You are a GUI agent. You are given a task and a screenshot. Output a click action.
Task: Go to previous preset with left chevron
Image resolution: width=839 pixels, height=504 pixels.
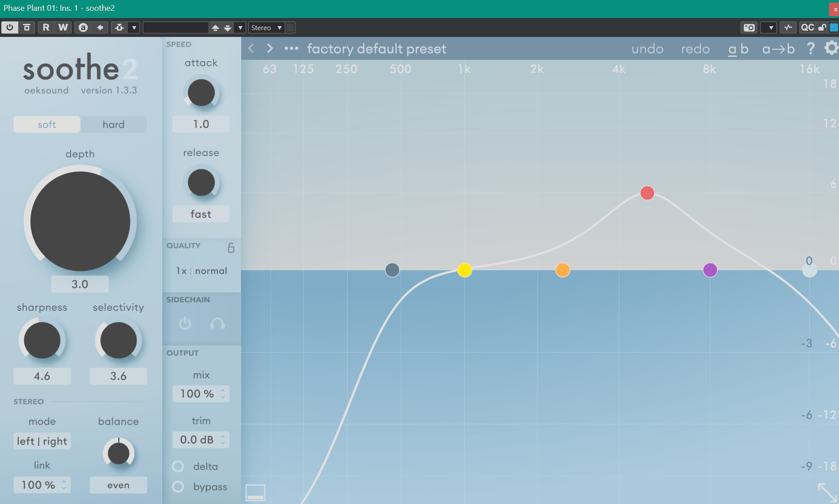click(x=251, y=48)
